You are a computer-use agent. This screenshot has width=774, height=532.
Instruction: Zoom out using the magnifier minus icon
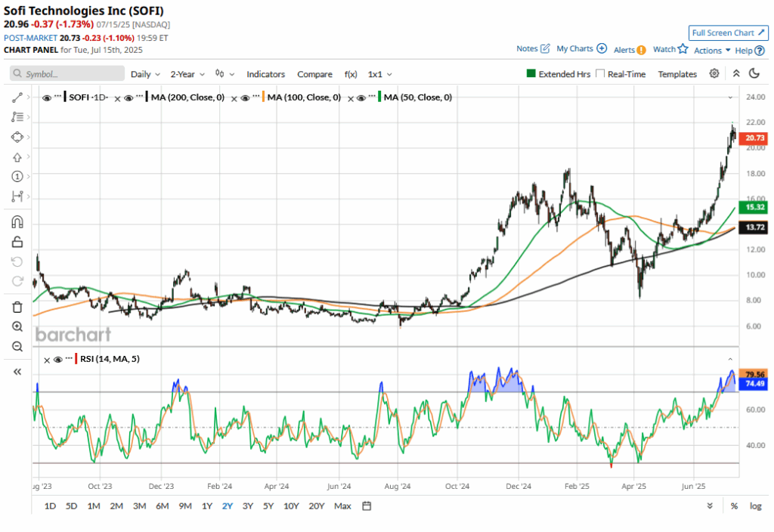pos(17,346)
